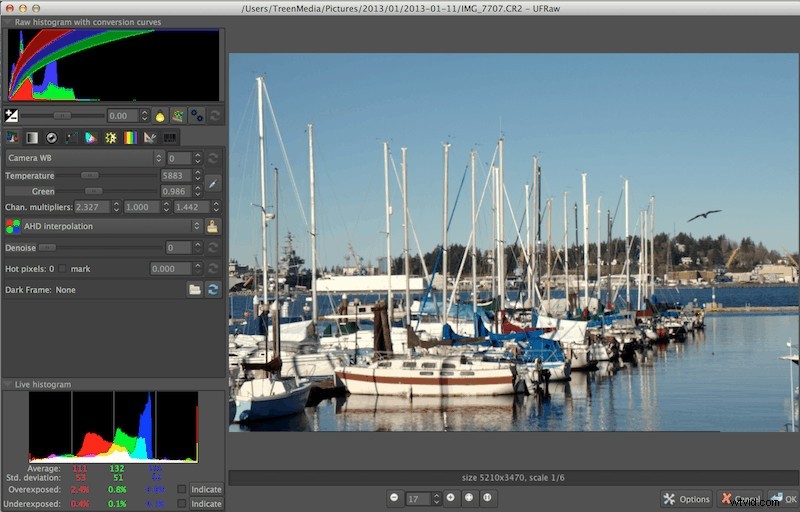Screen dimensions: 800x512
Task: Reset exposure with the refresh icon
Action: point(215,116)
